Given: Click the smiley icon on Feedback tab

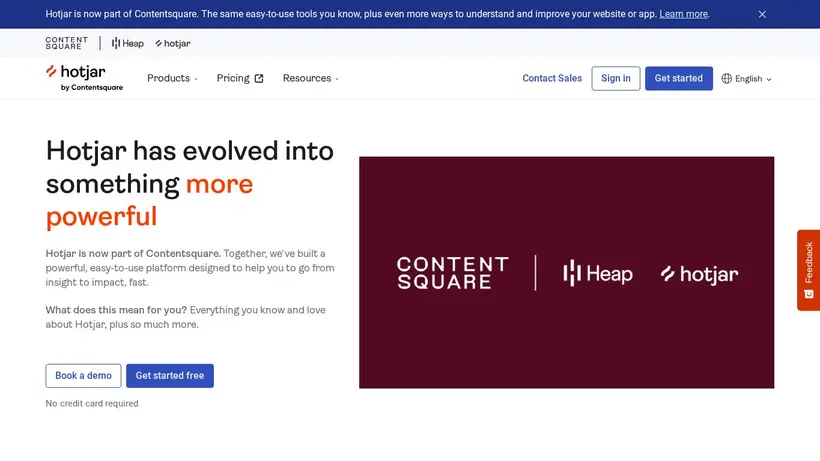Looking at the screenshot, I should coord(808,294).
